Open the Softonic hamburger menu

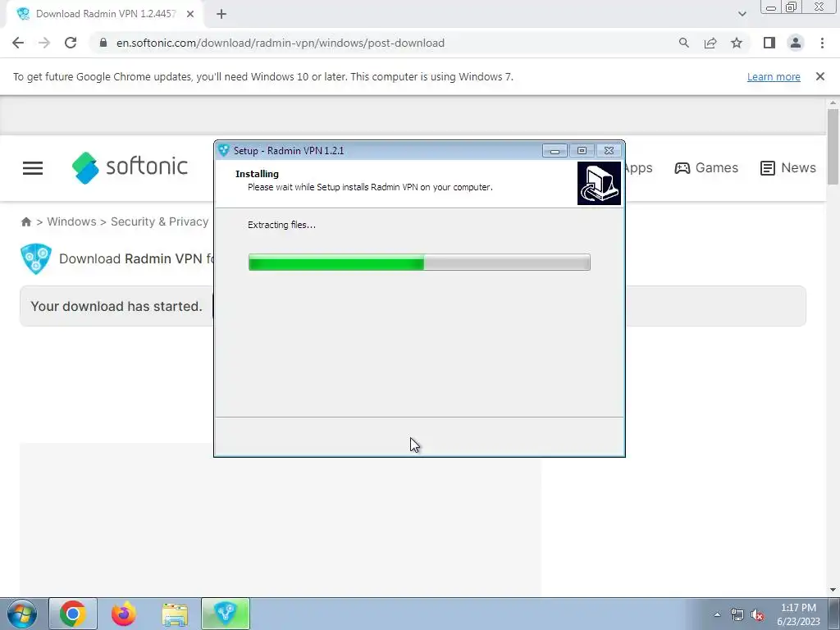33,168
